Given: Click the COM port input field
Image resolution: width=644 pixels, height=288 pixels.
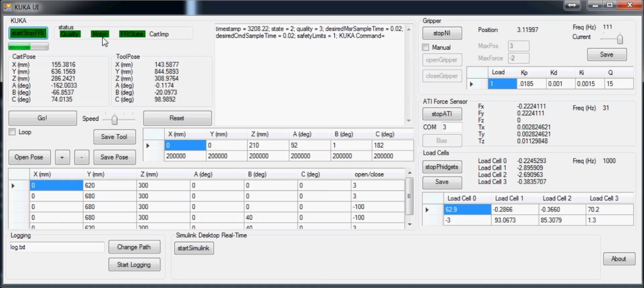Looking at the screenshot, I should [x=452, y=127].
